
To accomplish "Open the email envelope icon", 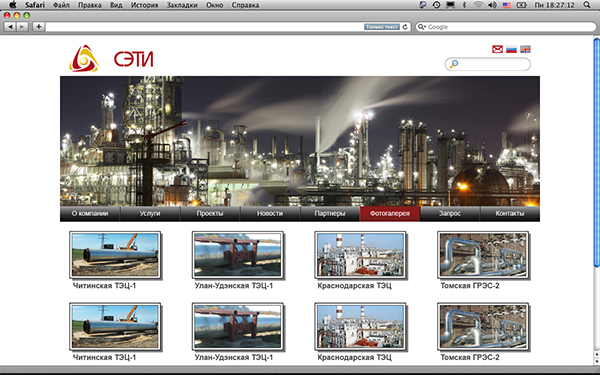I will pyautogui.click(x=497, y=49).
